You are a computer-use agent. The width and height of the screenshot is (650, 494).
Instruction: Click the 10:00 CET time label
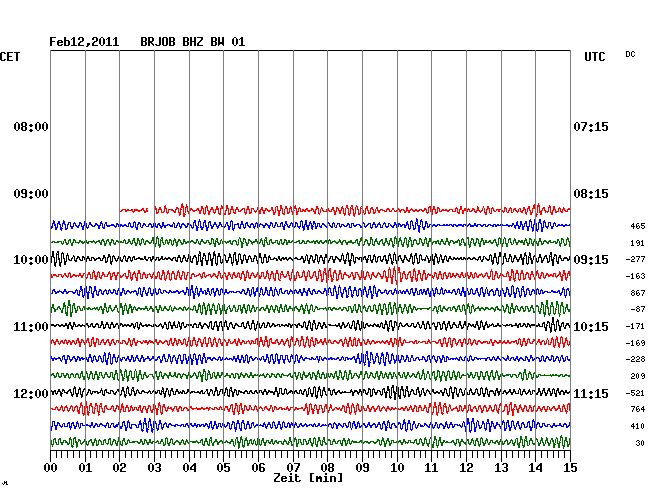(x=31, y=260)
